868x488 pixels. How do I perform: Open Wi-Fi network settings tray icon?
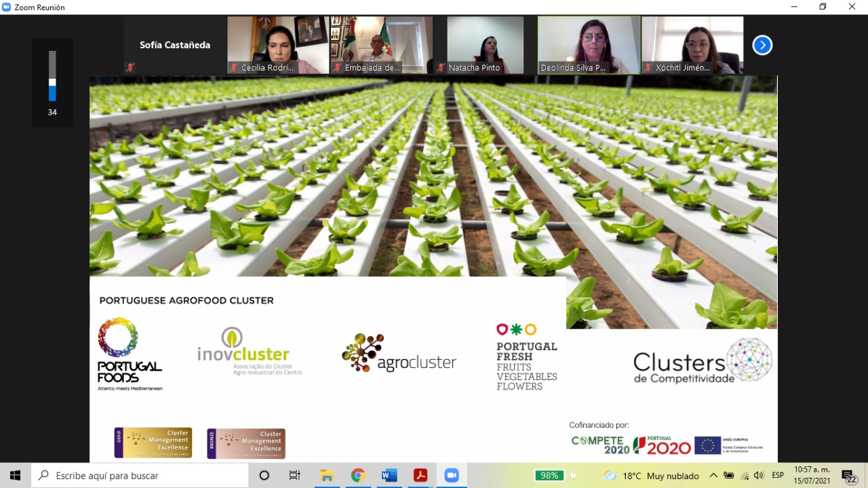(745, 475)
